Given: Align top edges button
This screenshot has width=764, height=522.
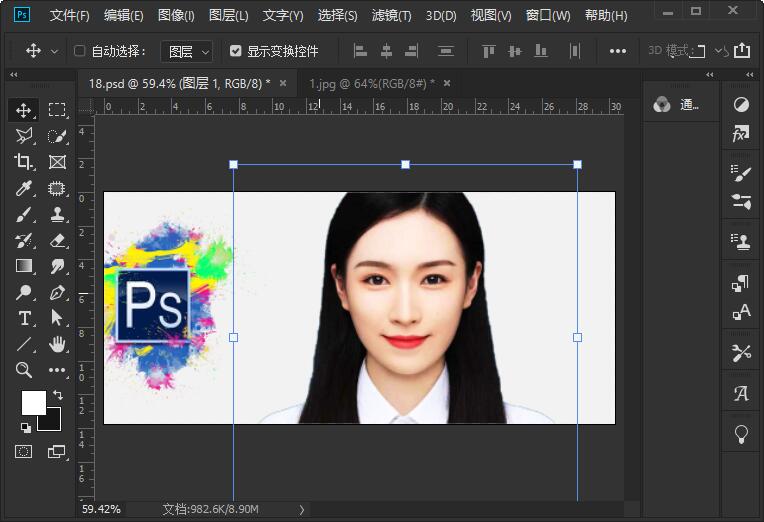Looking at the screenshot, I should 489,51.
